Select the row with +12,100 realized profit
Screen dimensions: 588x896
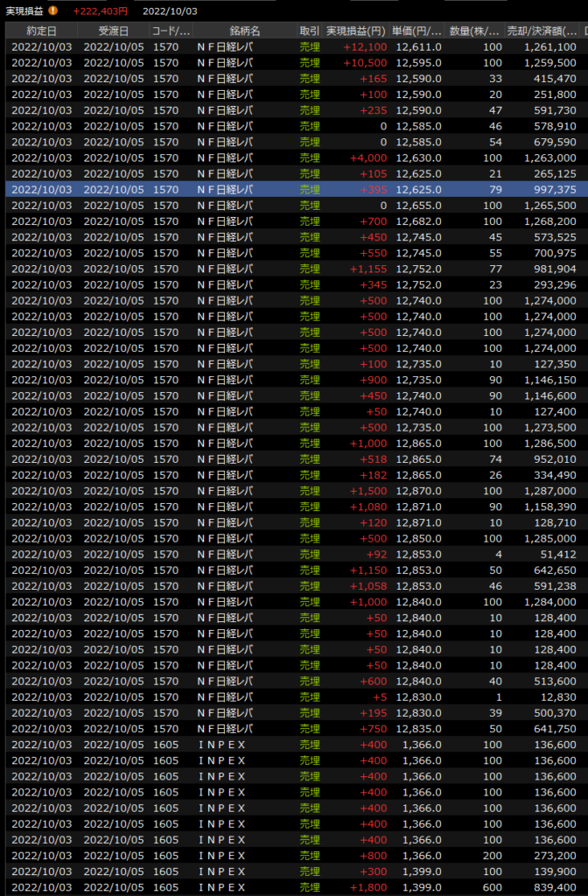[x=294, y=46]
